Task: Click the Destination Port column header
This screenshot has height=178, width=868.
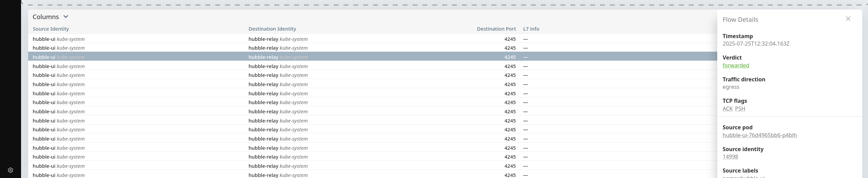Action: [496, 29]
